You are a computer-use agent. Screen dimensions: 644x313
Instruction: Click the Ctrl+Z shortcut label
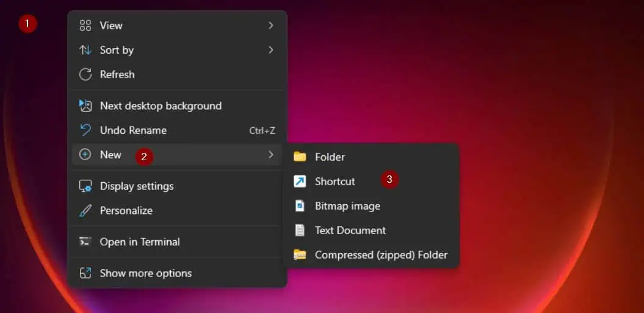[262, 131]
